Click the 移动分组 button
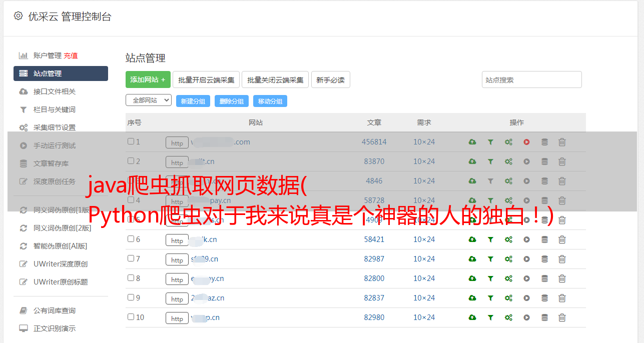Screen dimensions: 644x343 [x=270, y=101]
